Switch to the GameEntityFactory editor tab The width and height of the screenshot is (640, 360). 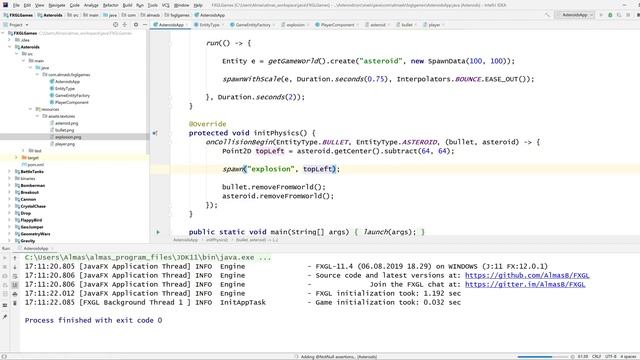[253, 25]
